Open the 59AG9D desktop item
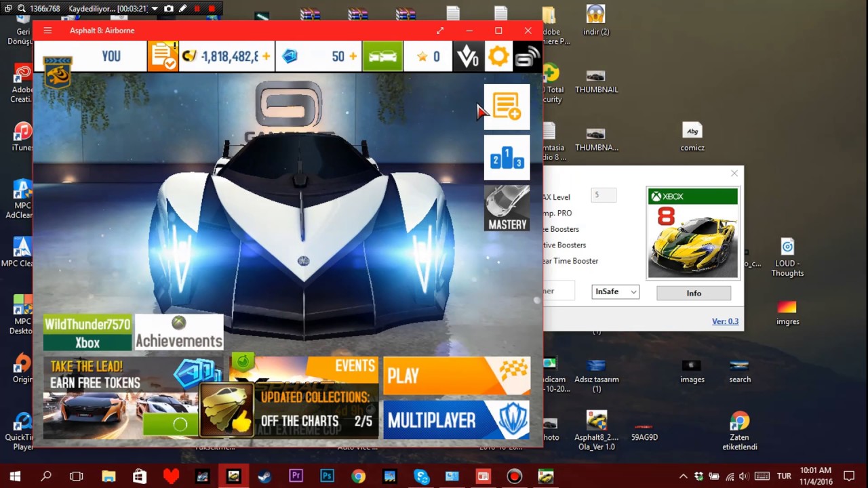Image resolution: width=868 pixels, height=488 pixels. 644,431
